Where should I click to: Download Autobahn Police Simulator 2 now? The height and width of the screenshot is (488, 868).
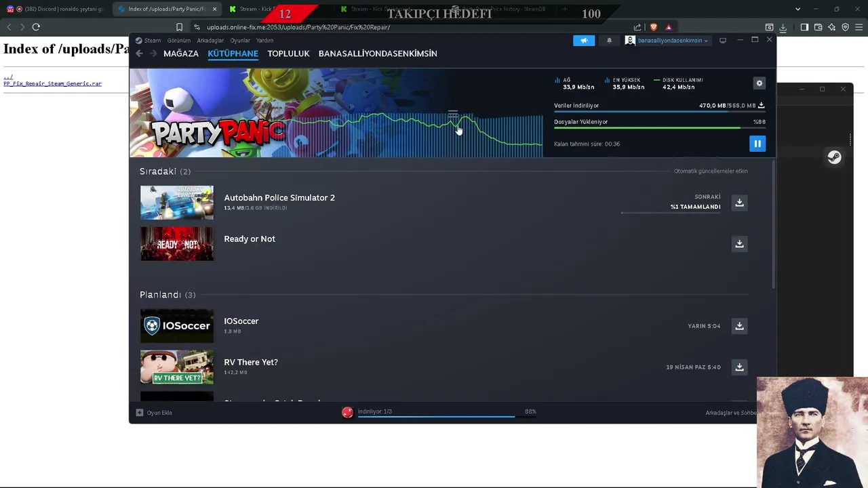(740, 203)
